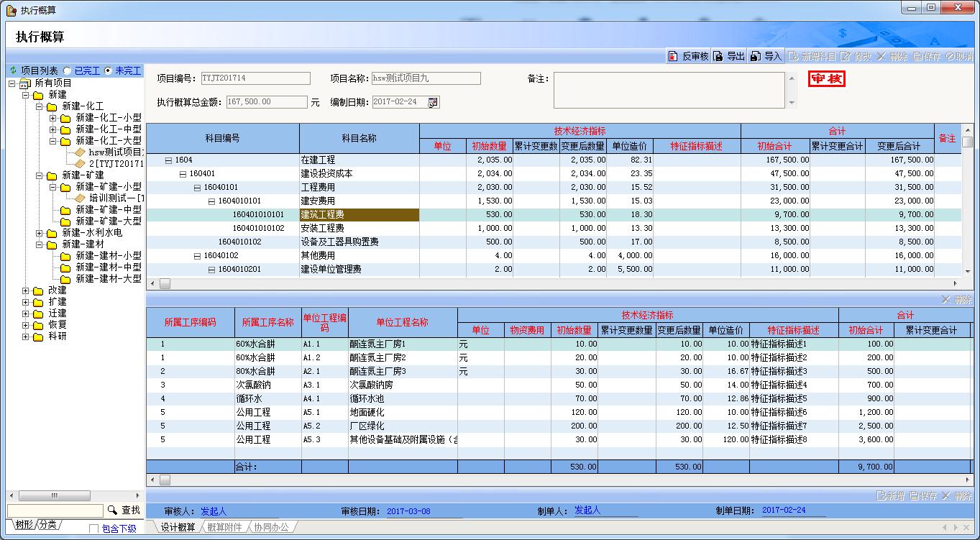This screenshot has height=540, width=980.
Task: Click the green refresh icon beside 项目列表
Action: click(x=12, y=70)
